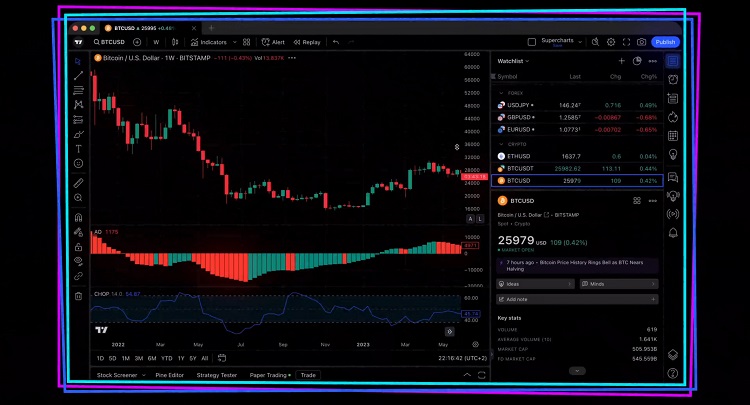Select the ruler measure tool
Image resolution: width=750 pixels, height=405 pixels.
pyautogui.click(x=78, y=183)
